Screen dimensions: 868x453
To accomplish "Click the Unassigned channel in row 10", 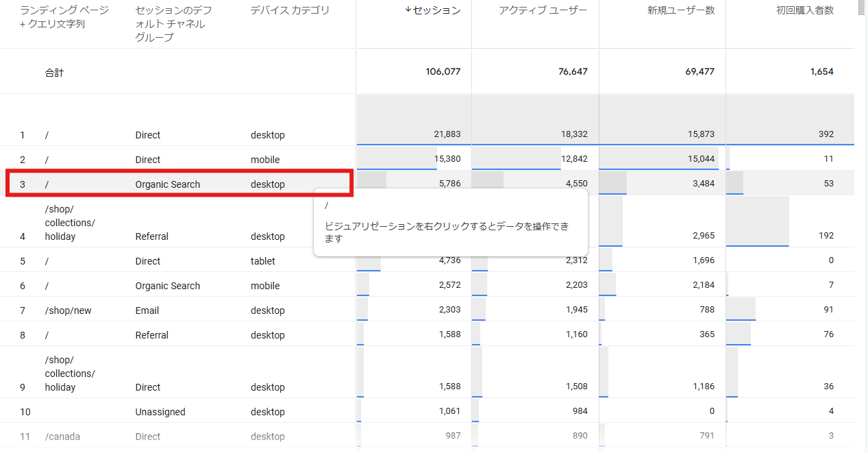I will pyautogui.click(x=160, y=412).
